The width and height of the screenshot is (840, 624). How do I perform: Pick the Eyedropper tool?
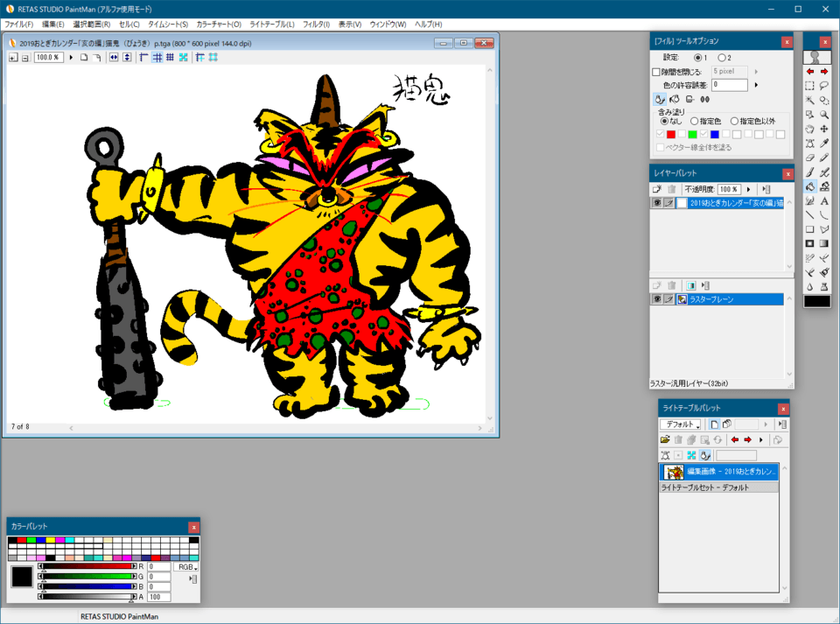coord(825,144)
